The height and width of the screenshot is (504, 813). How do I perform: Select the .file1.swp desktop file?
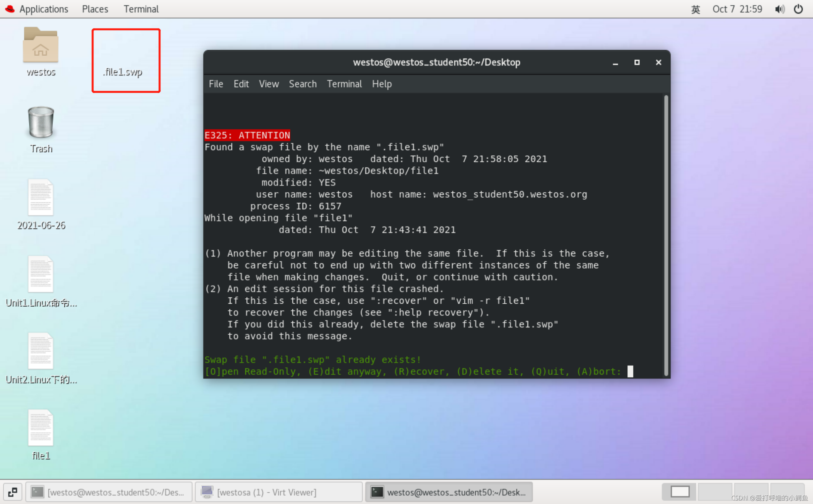point(123,72)
